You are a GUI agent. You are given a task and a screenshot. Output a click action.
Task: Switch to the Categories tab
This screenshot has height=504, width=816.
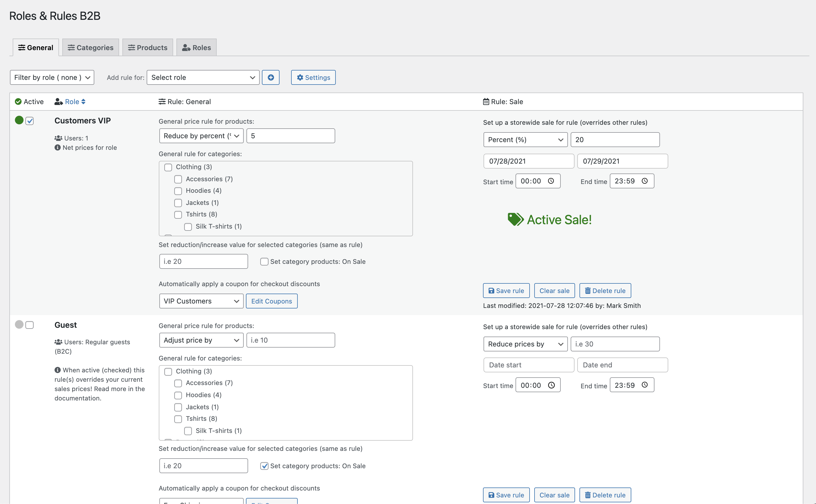pyautogui.click(x=90, y=48)
